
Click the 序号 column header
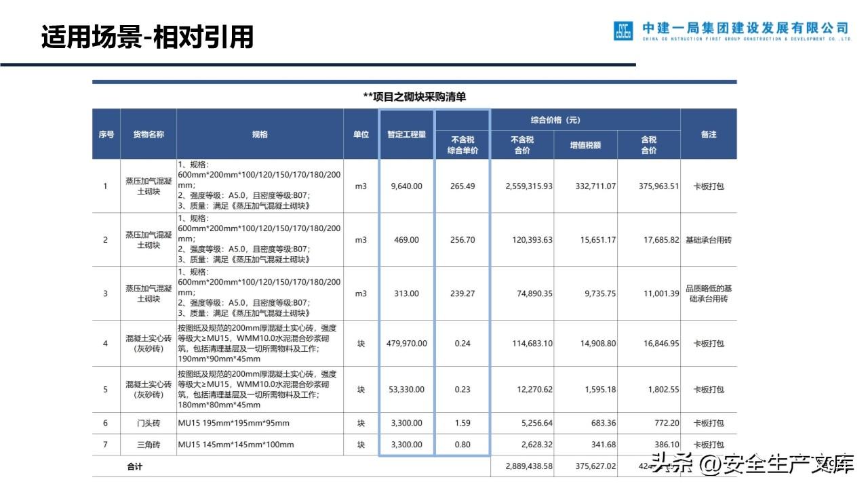tap(106, 134)
